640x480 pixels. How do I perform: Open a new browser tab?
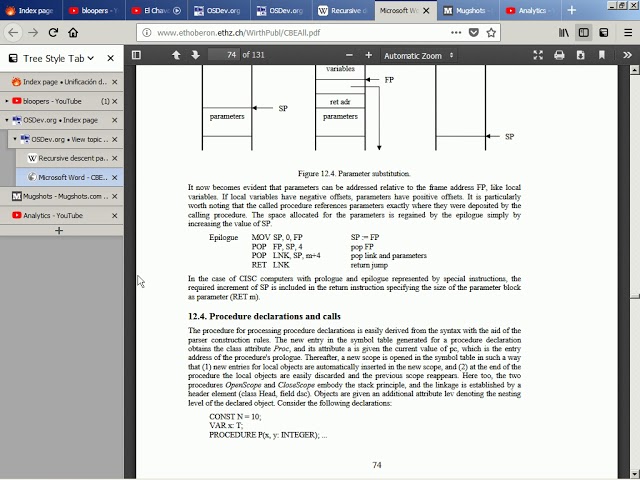click(x=572, y=10)
